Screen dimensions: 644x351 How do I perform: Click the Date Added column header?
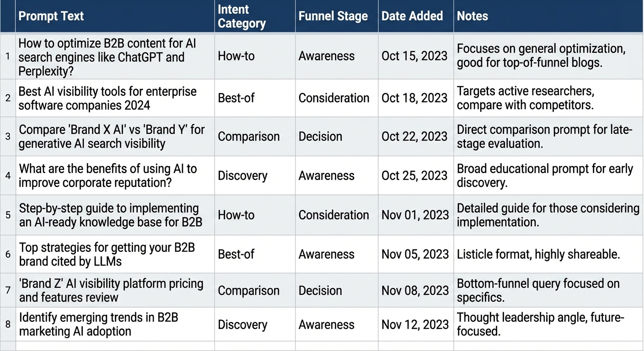(x=412, y=16)
